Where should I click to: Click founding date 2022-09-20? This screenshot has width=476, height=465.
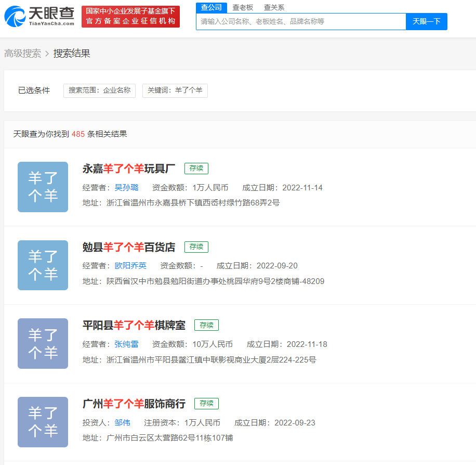pos(277,266)
